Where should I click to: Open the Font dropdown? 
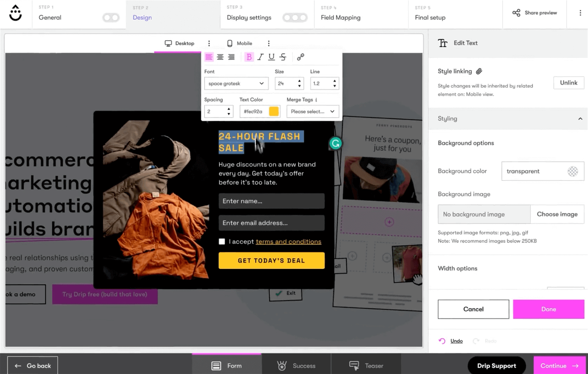coord(236,83)
